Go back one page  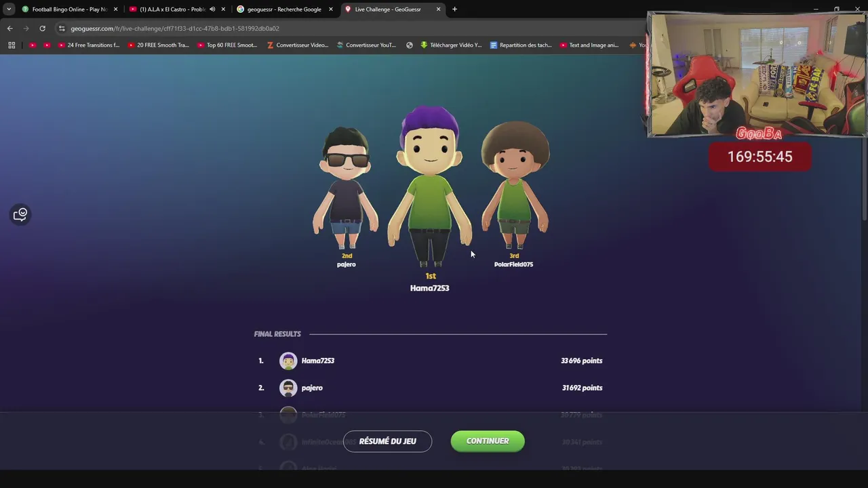coord(9,28)
